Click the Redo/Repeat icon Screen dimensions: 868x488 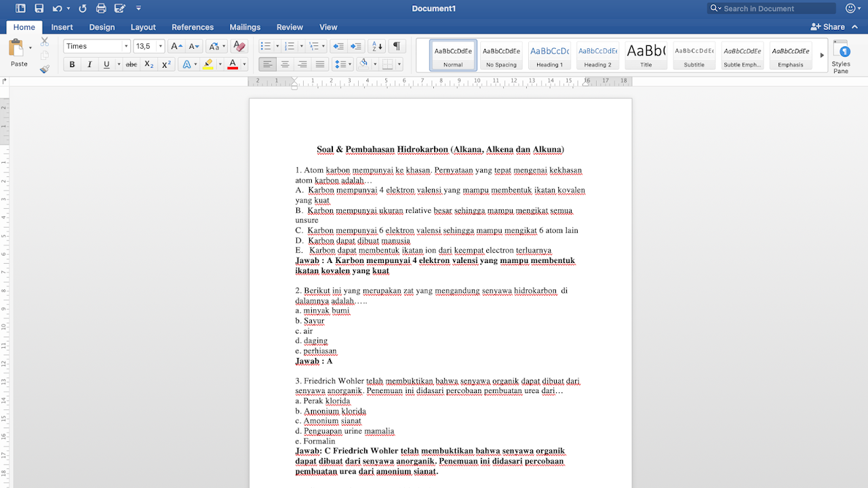pos(82,8)
